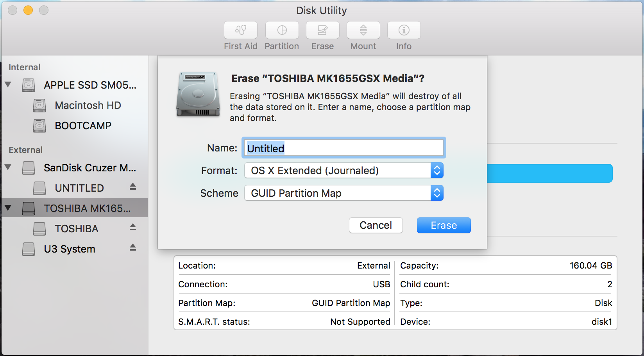Click the Partition toolbar icon
Screen dimensions: 644x356
click(x=282, y=30)
